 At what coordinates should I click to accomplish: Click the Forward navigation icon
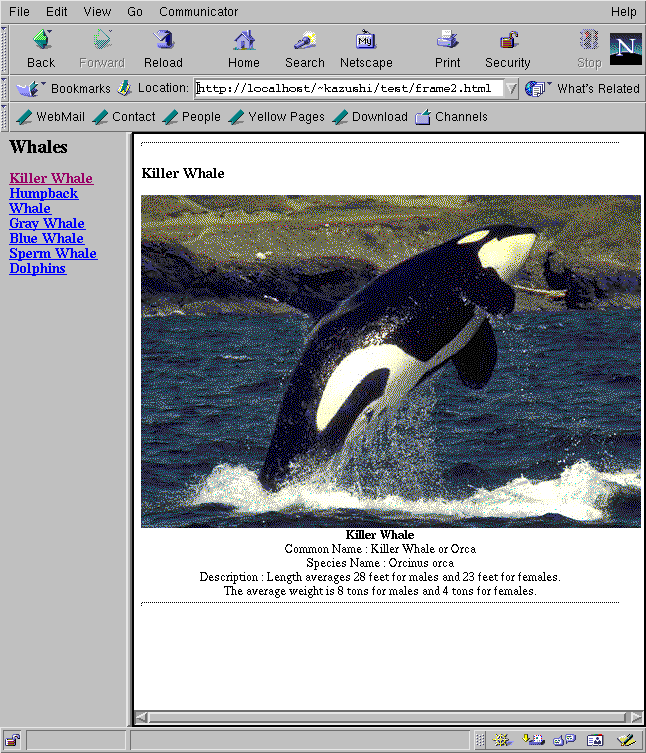(102, 39)
